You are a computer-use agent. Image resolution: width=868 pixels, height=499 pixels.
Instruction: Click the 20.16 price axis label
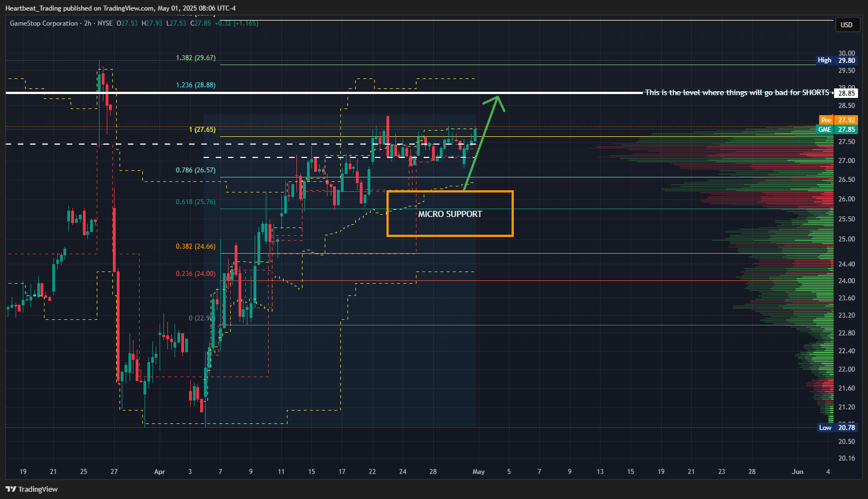(847, 458)
